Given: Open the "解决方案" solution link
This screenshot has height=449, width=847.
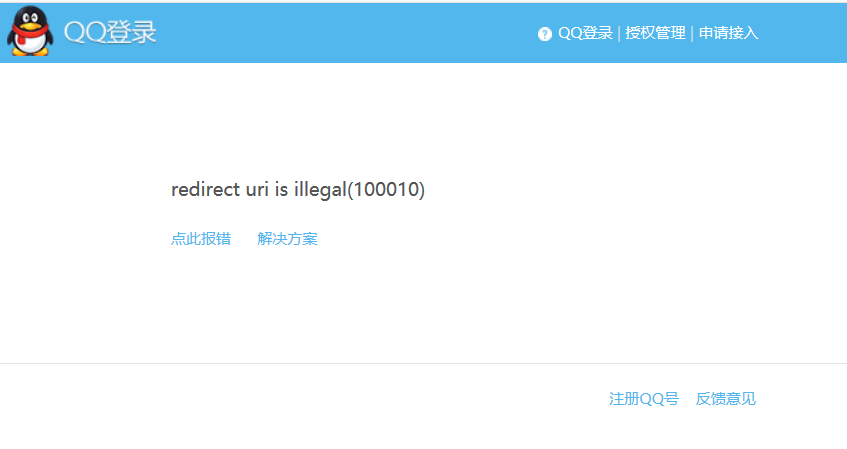Looking at the screenshot, I should (287, 238).
